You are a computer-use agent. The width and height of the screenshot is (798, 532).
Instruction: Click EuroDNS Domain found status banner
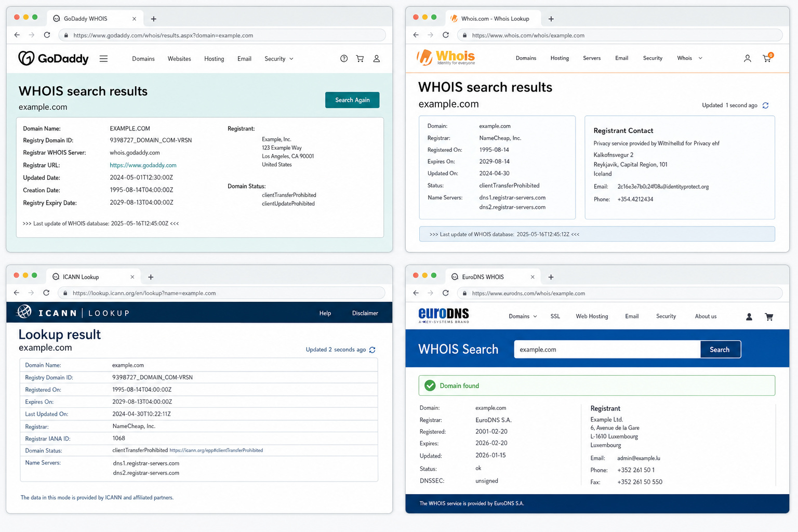point(597,385)
